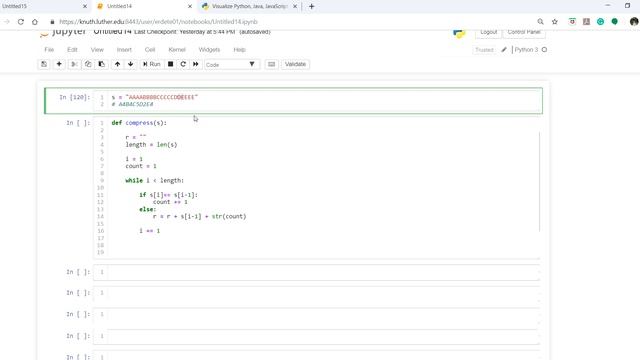
Task: Close the Visualize Python tab
Action: 295,7
